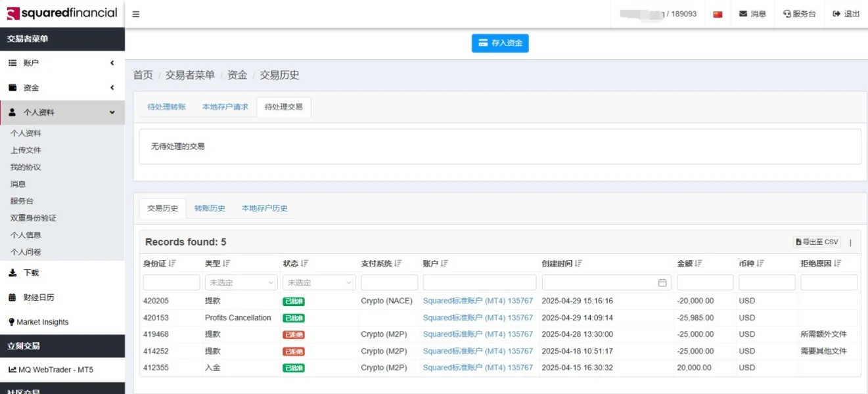
Task: Click sort icon next to 身份证 column
Action: [172, 263]
